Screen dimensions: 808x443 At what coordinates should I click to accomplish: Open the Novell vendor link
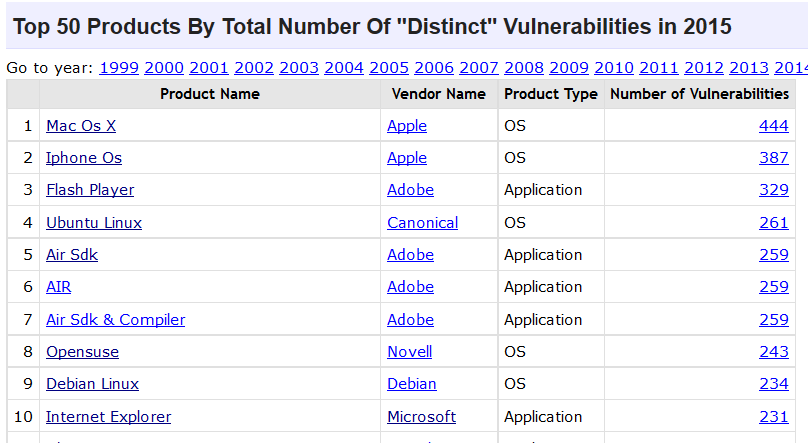coord(410,352)
